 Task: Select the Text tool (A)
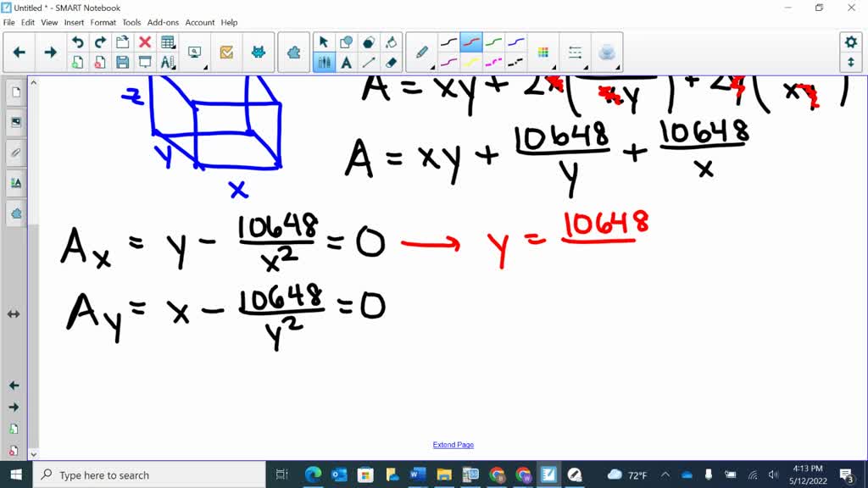tap(347, 62)
